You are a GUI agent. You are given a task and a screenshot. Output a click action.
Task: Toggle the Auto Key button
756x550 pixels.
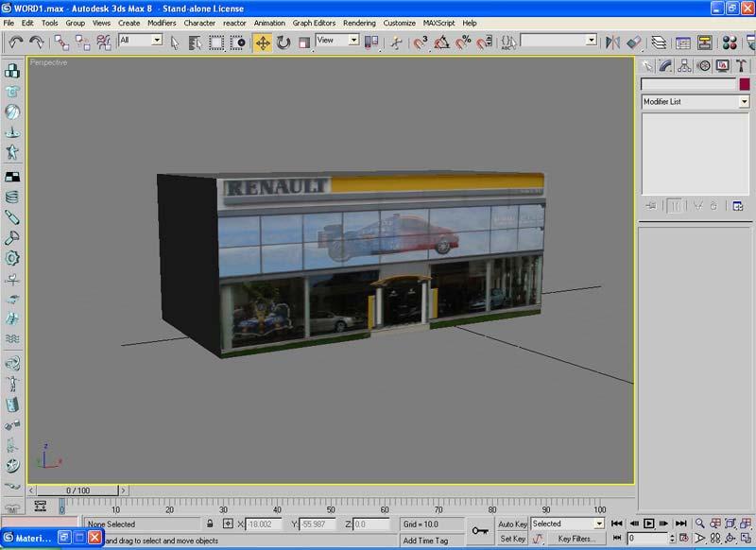click(x=512, y=524)
